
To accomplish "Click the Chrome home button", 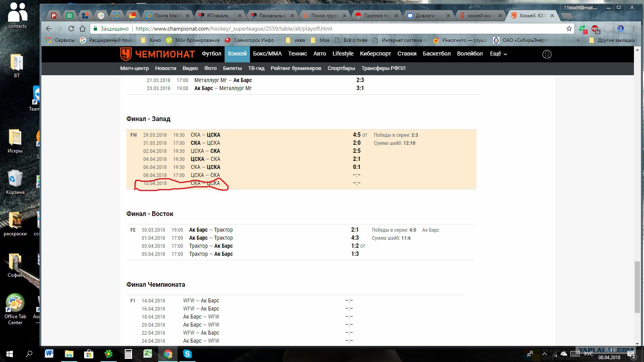I will pyautogui.click(x=83, y=29).
